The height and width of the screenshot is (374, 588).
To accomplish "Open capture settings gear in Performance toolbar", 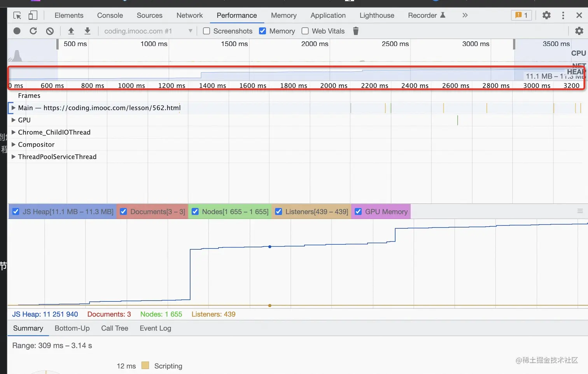I will 579,31.
